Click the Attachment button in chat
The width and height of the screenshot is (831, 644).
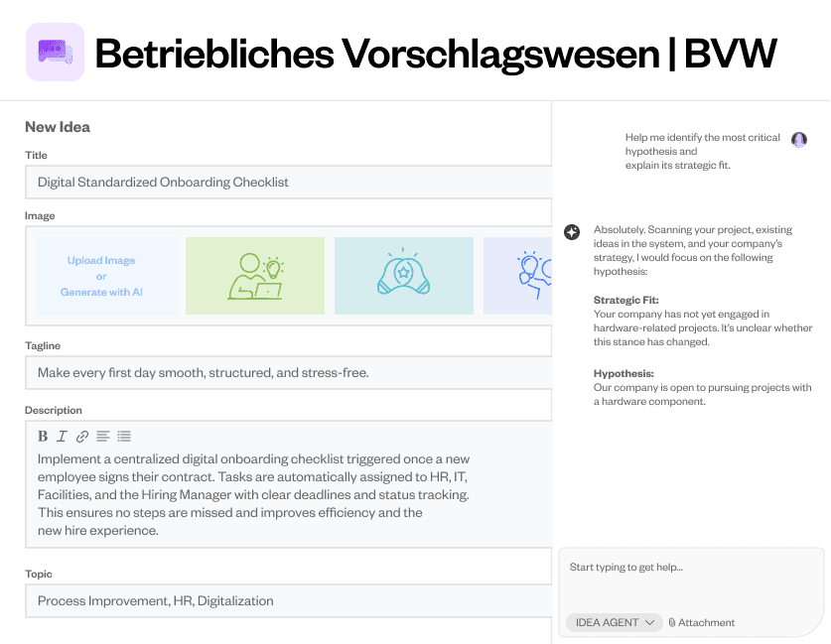click(x=701, y=623)
